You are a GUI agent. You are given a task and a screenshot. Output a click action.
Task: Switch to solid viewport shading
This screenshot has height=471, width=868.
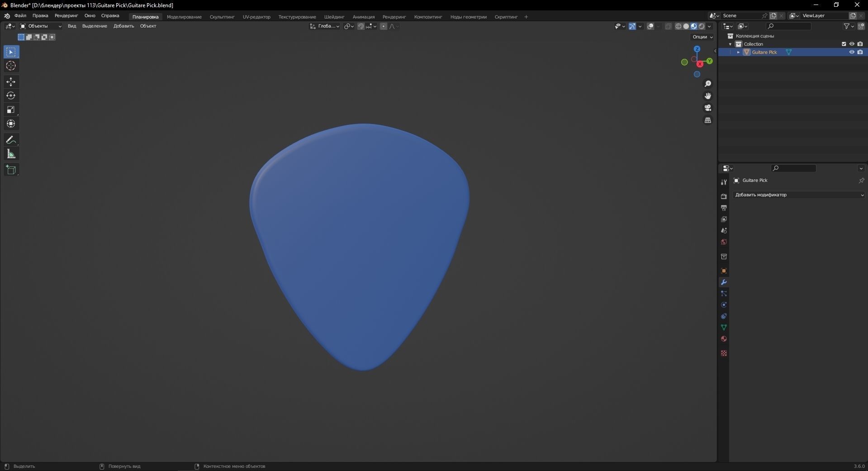pos(686,26)
